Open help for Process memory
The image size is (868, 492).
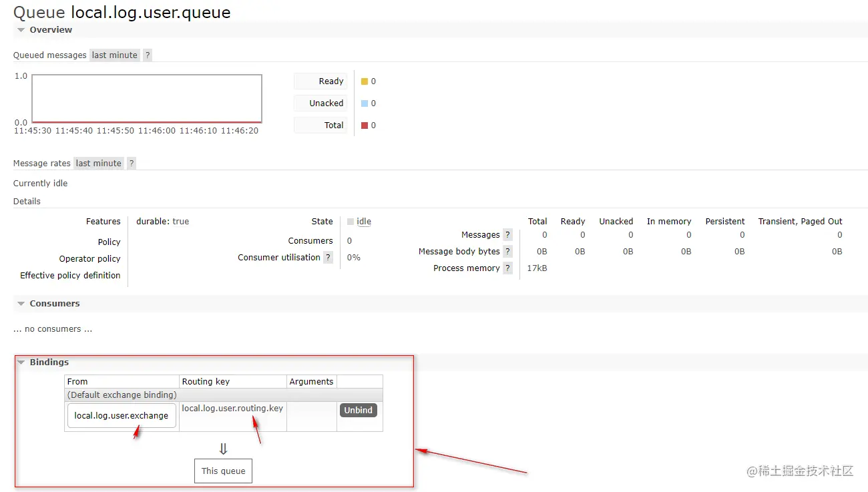[507, 268]
